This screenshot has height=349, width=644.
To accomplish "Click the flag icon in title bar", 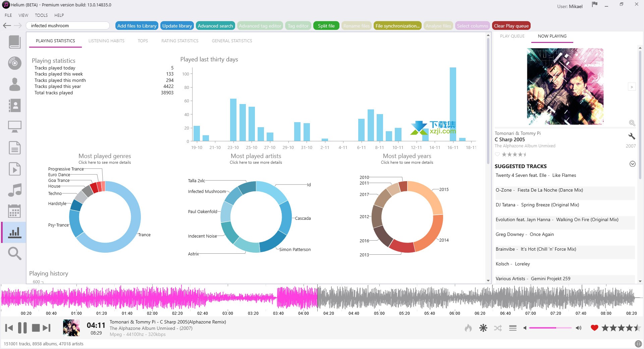I will tap(595, 5).
